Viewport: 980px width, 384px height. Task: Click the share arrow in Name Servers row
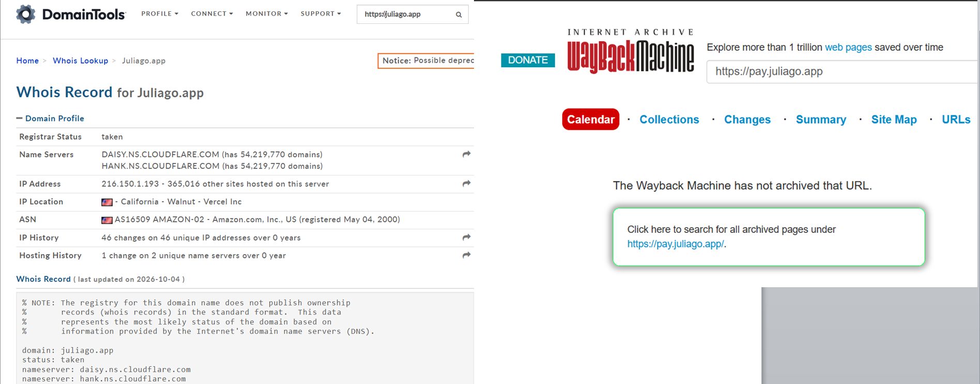466,154
